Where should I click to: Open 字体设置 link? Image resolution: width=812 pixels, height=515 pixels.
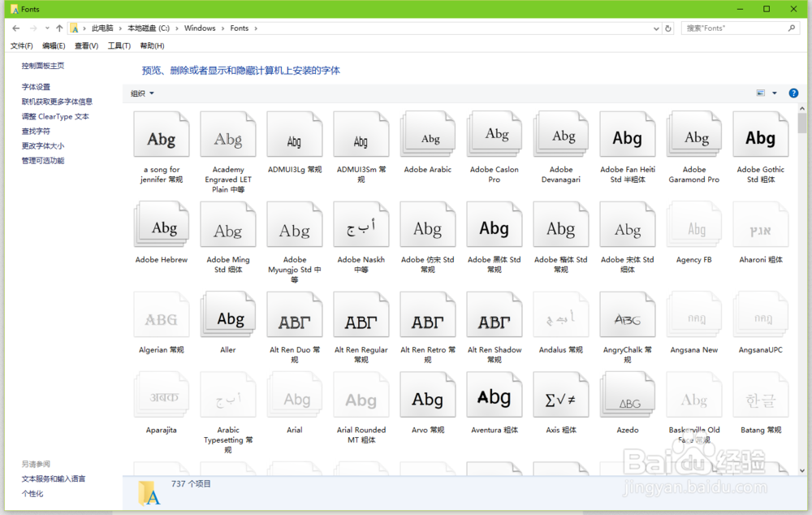coord(36,87)
